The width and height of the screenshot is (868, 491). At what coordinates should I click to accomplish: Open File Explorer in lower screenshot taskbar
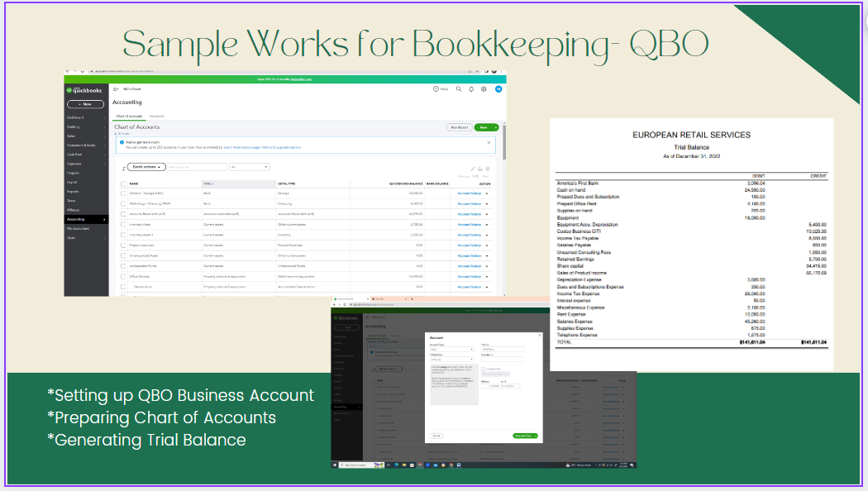click(404, 465)
